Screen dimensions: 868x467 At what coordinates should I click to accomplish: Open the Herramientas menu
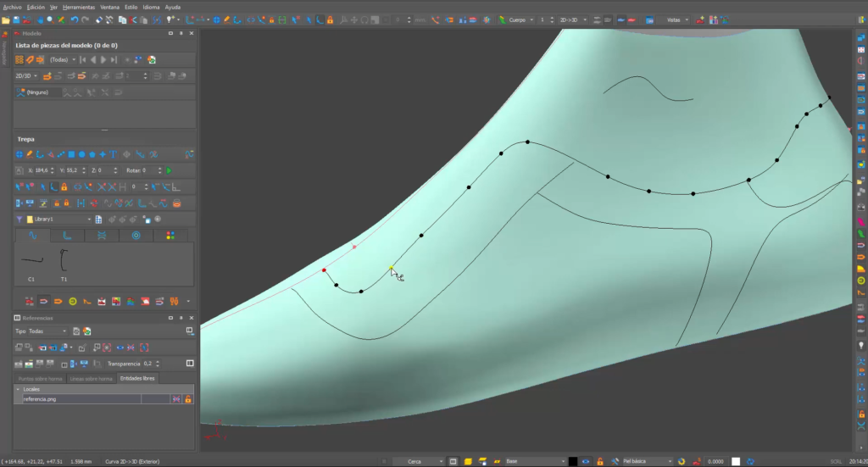coord(80,7)
